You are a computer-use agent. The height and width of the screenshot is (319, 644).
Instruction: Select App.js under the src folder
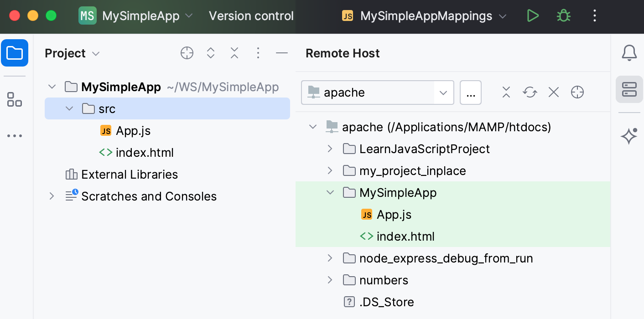point(132,130)
